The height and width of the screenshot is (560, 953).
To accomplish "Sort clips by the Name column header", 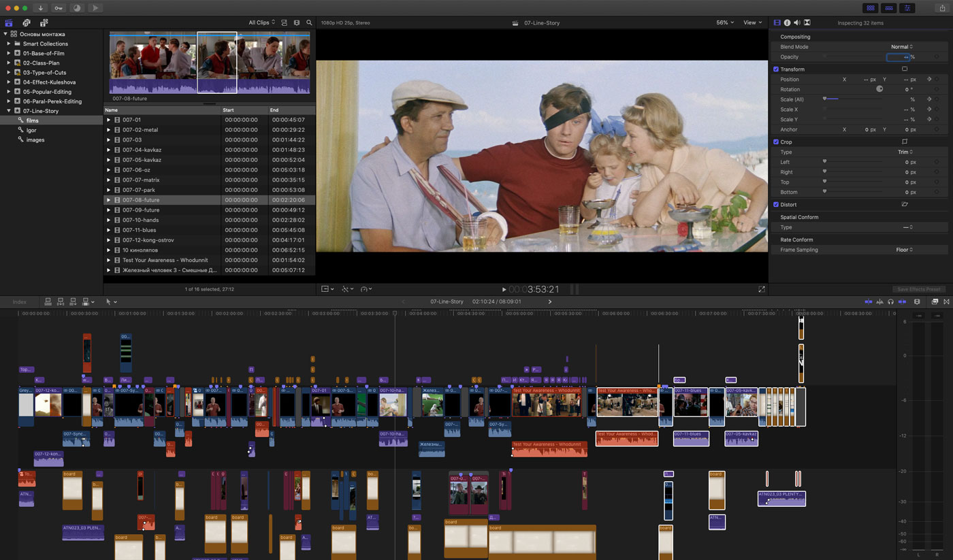I will [162, 110].
